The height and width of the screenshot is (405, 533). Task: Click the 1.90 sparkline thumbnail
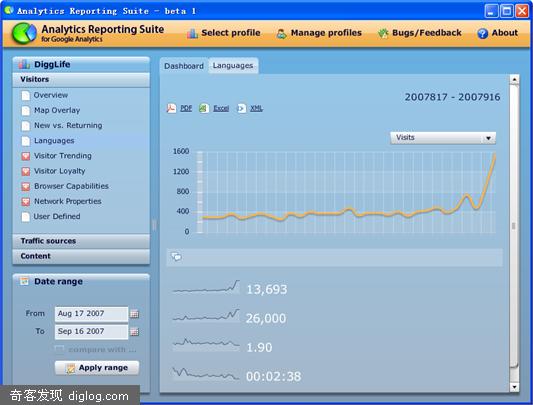[x=206, y=344]
